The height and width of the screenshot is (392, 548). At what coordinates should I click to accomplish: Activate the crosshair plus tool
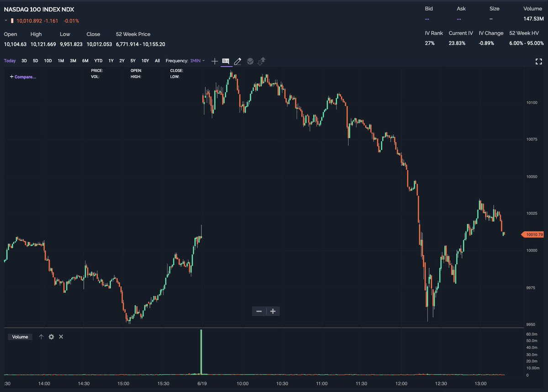(x=215, y=61)
